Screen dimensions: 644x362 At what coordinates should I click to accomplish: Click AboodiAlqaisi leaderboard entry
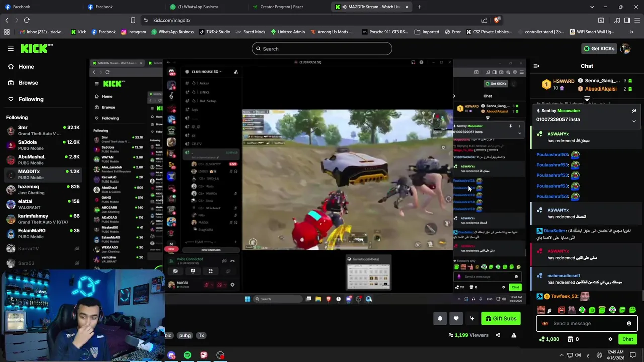tap(605, 89)
